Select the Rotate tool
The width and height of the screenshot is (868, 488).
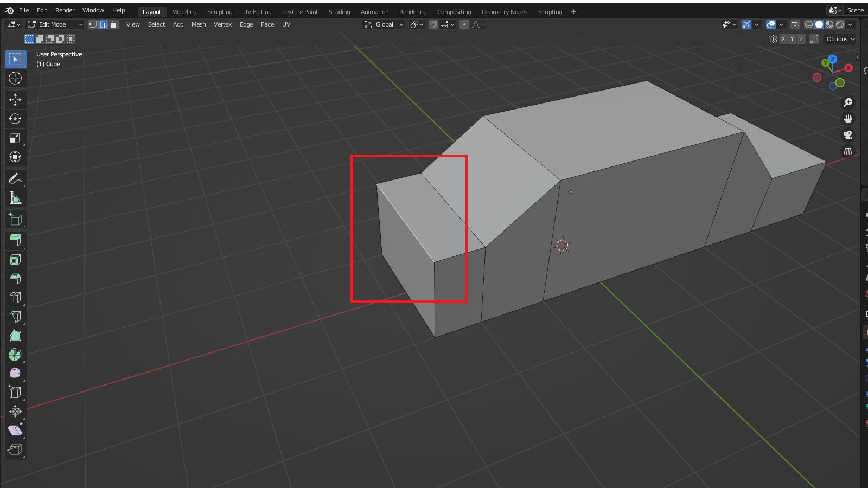pyautogui.click(x=15, y=119)
